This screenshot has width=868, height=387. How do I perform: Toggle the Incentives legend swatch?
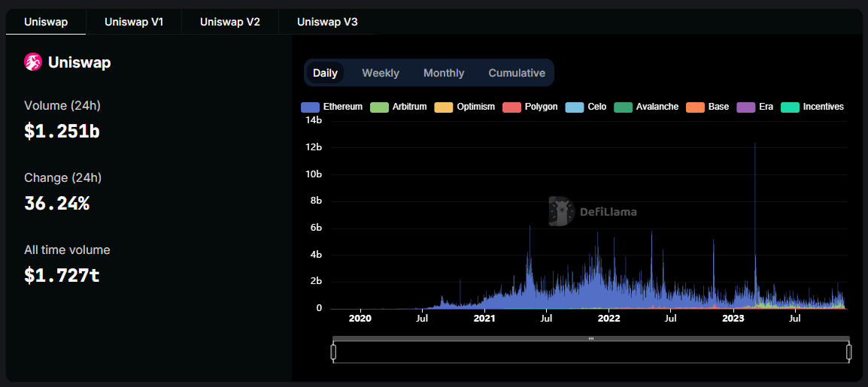click(791, 107)
